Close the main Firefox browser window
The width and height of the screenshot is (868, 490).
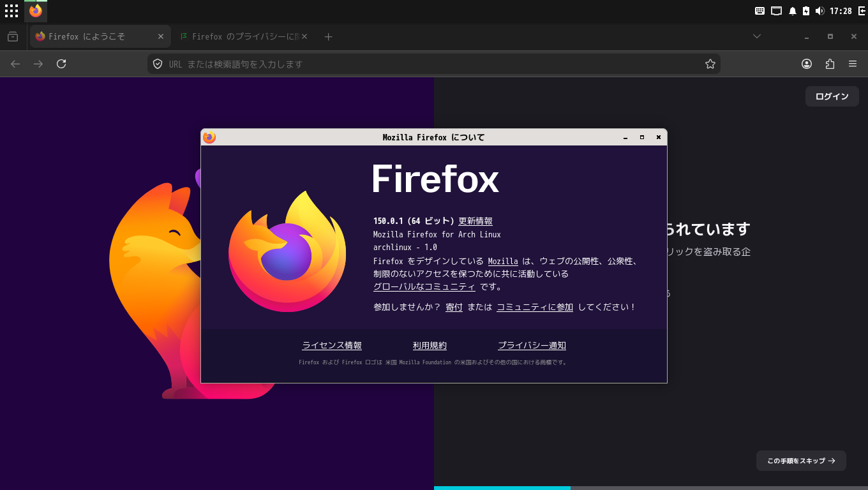[854, 36]
